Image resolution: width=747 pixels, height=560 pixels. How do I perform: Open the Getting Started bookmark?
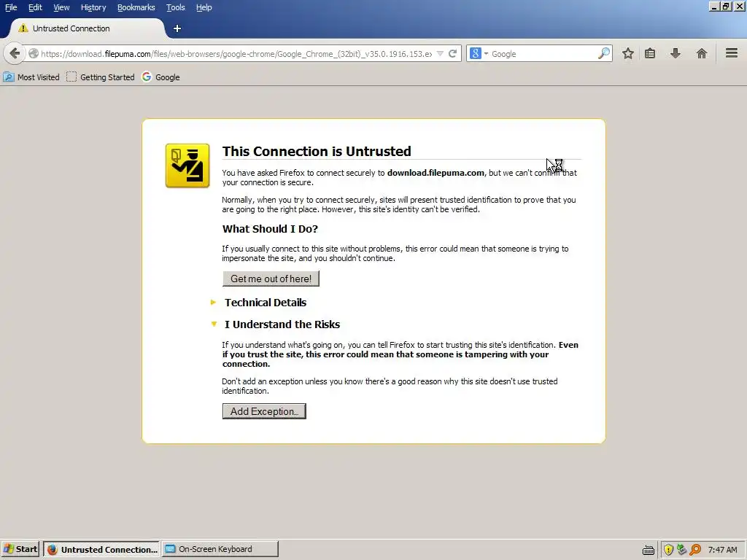pos(101,77)
